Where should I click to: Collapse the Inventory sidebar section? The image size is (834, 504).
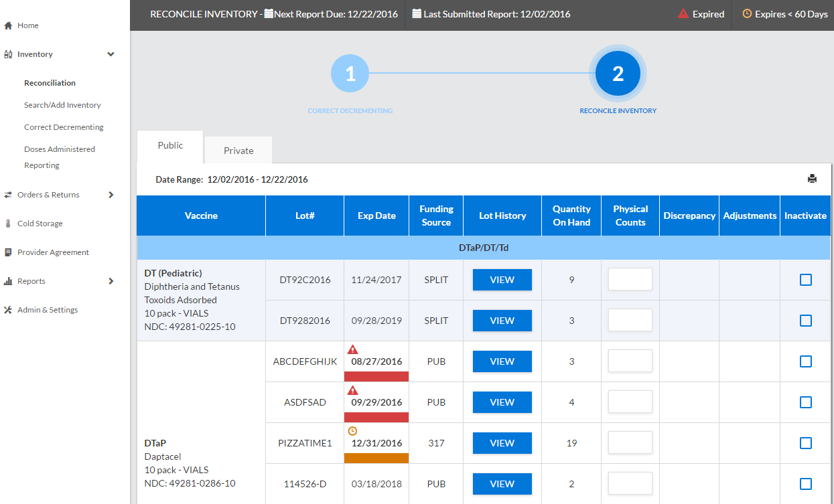tap(110, 54)
